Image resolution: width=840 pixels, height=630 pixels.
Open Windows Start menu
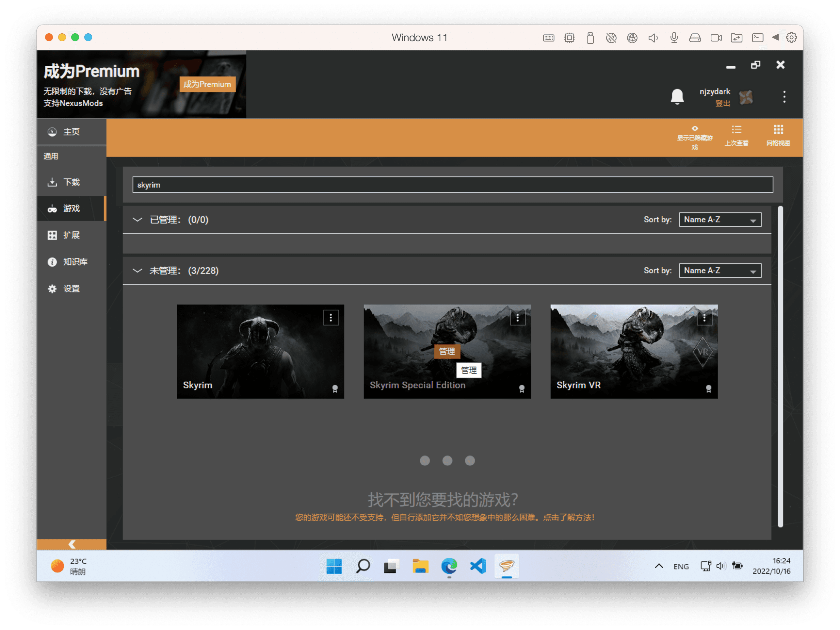(x=334, y=566)
